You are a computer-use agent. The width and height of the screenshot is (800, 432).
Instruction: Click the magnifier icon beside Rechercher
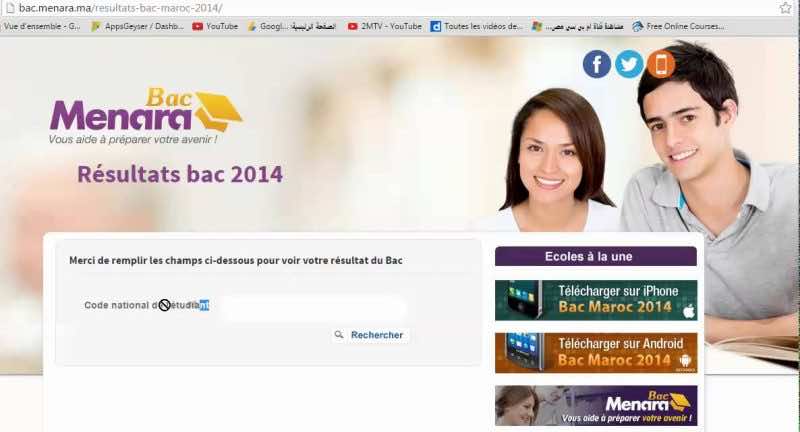pos(339,335)
